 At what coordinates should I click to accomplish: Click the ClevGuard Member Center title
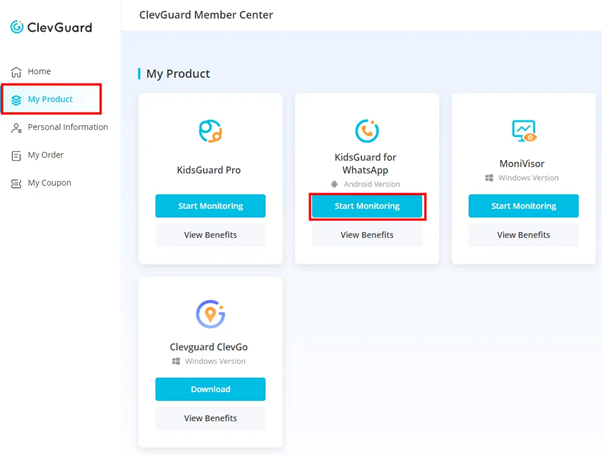(x=206, y=15)
